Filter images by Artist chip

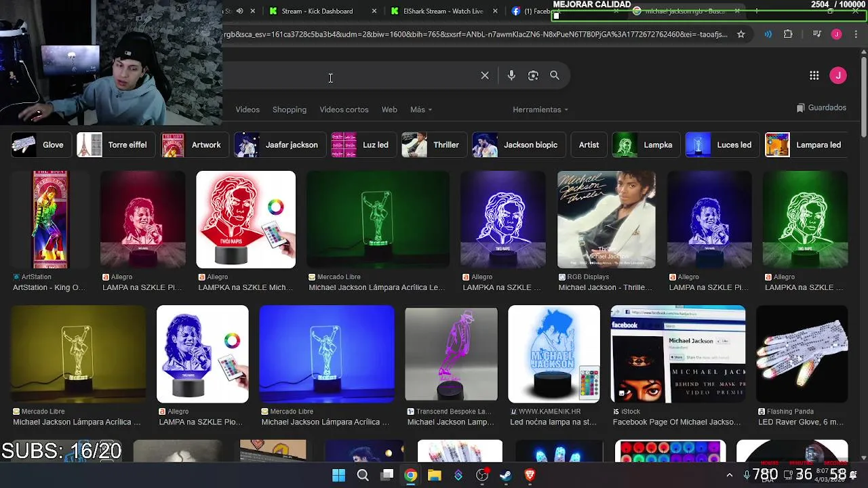[589, 145]
